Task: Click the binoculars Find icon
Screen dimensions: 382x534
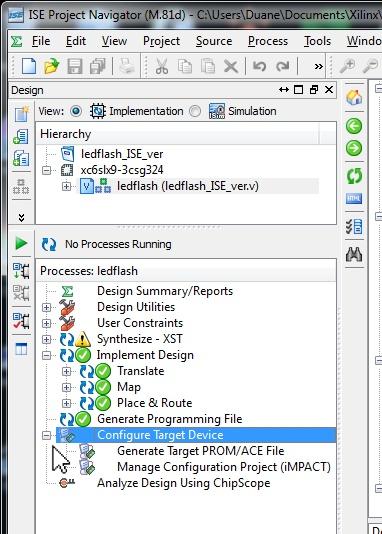Action: tap(354, 254)
